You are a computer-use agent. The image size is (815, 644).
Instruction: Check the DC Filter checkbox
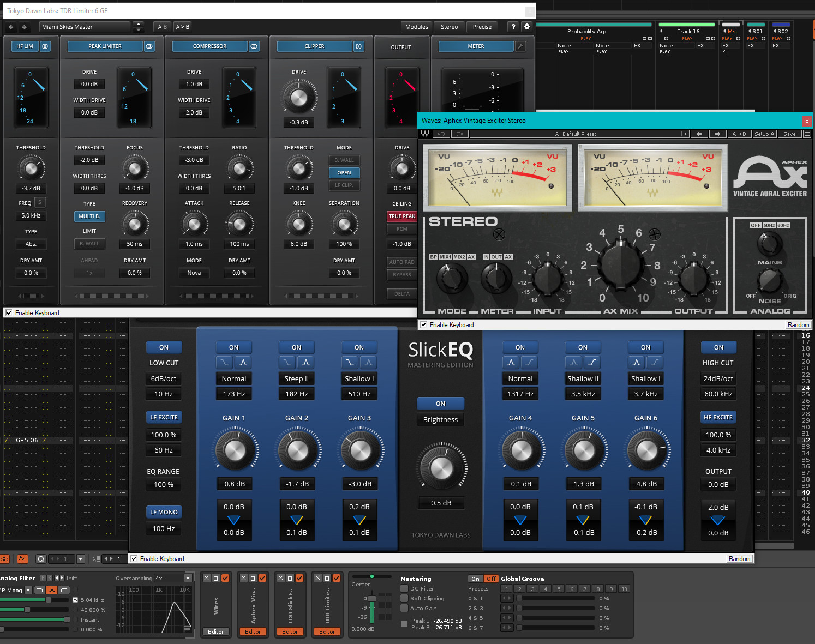tap(404, 588)
